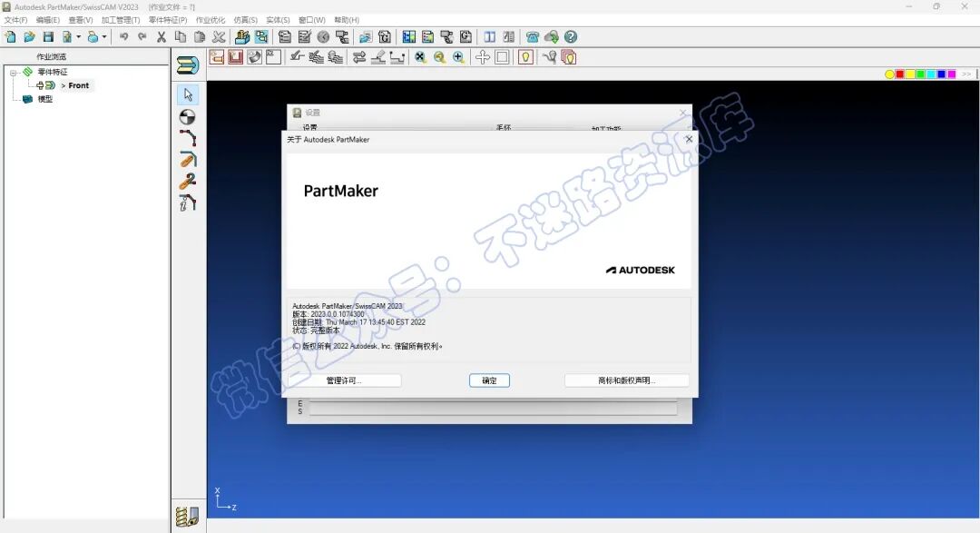Viewport: 980px width, 533px height.
Task: Click the Paste clipboard icon
Action: point(200,37)
